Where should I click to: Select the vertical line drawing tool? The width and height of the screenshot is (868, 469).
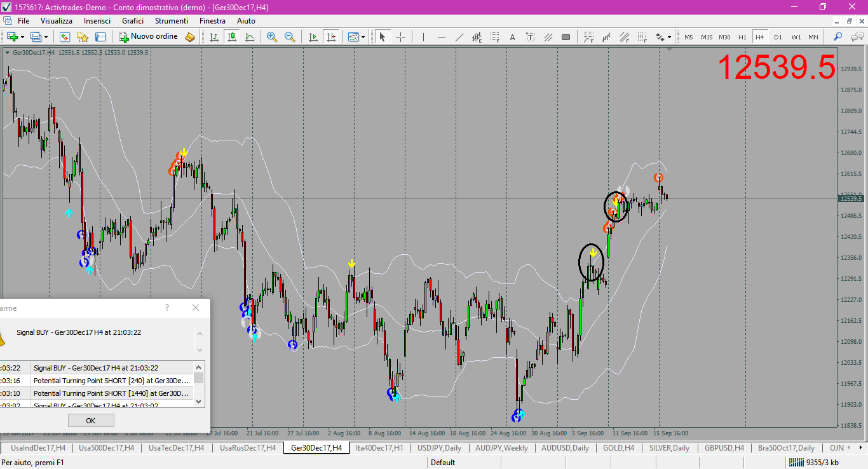(x=423, y=37)
